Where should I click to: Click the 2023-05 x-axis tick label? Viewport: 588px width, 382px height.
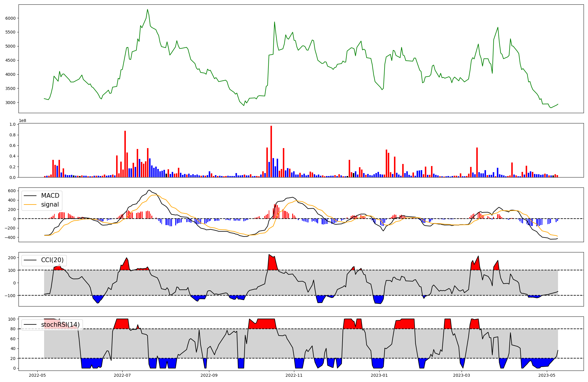(547, 375)
